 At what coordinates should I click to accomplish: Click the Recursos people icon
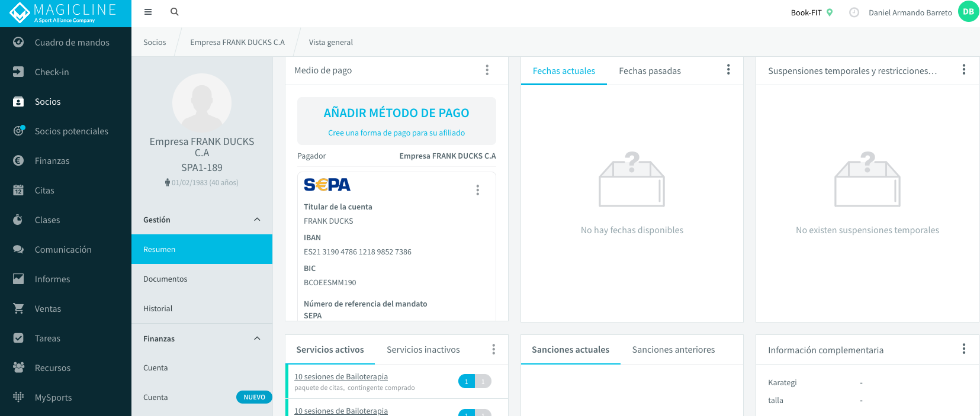point(18,367)
